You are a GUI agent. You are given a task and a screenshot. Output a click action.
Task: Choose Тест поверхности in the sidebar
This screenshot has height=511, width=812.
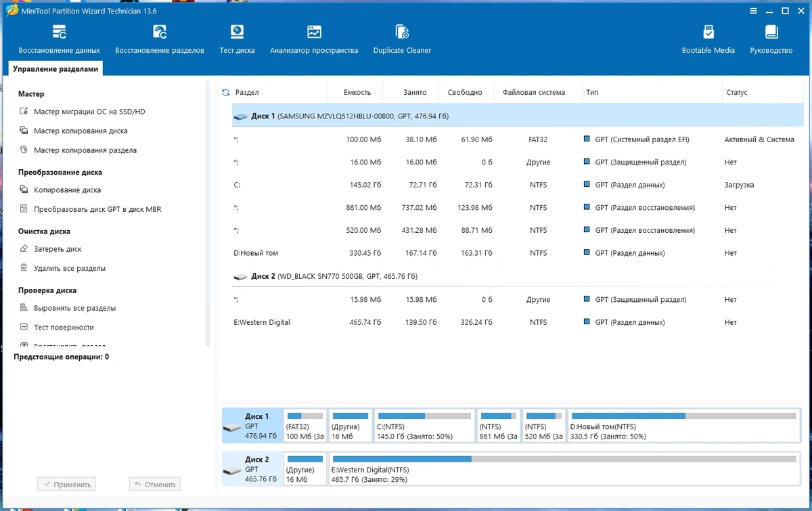click(x=64, y=327)
